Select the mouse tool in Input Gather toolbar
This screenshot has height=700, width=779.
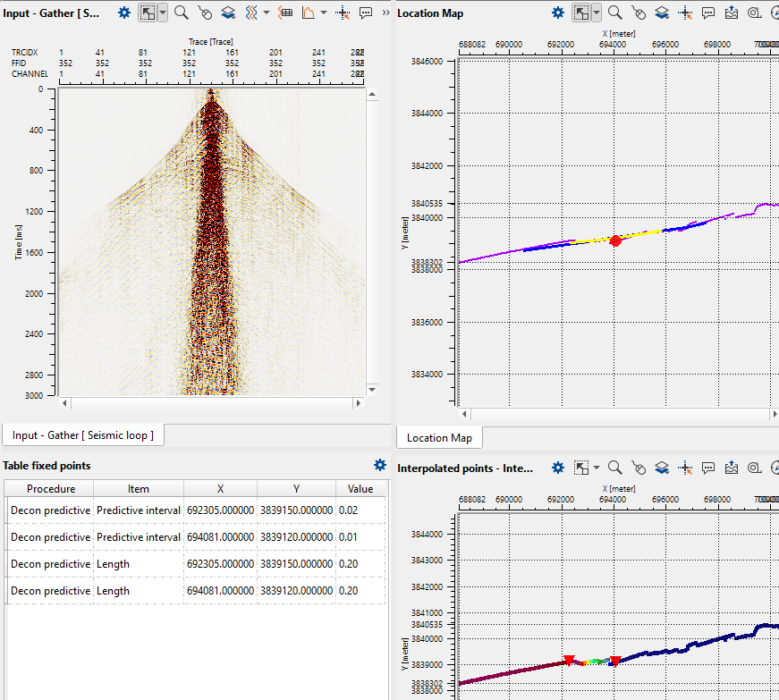[x=205, y=13]
